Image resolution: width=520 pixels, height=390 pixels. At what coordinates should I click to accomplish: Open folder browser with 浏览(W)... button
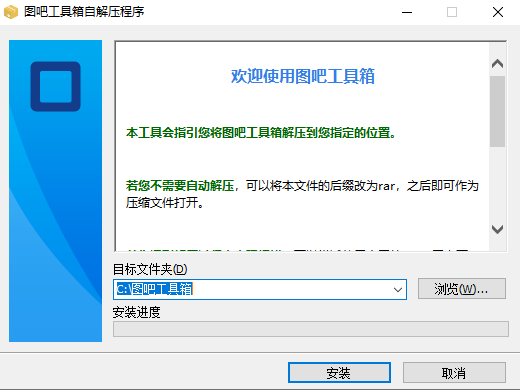[462, 289]
